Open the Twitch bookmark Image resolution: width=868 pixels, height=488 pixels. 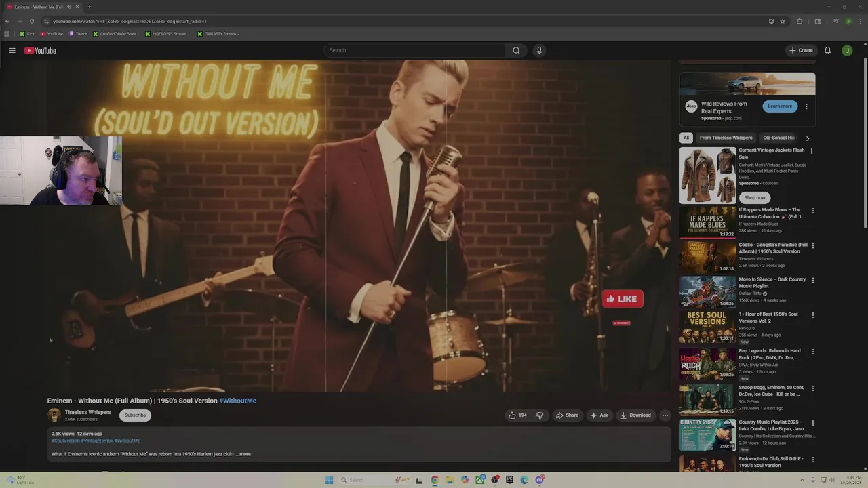pos(78,33)
